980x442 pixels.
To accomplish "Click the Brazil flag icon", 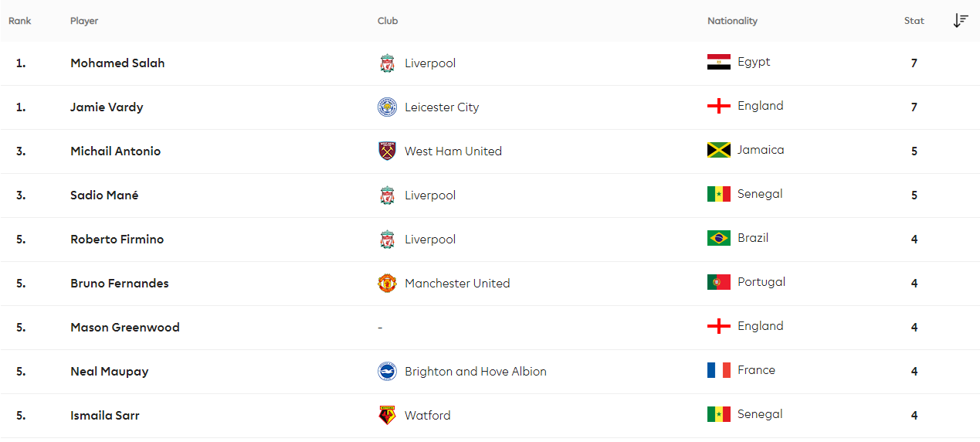I will click(719, 239).
